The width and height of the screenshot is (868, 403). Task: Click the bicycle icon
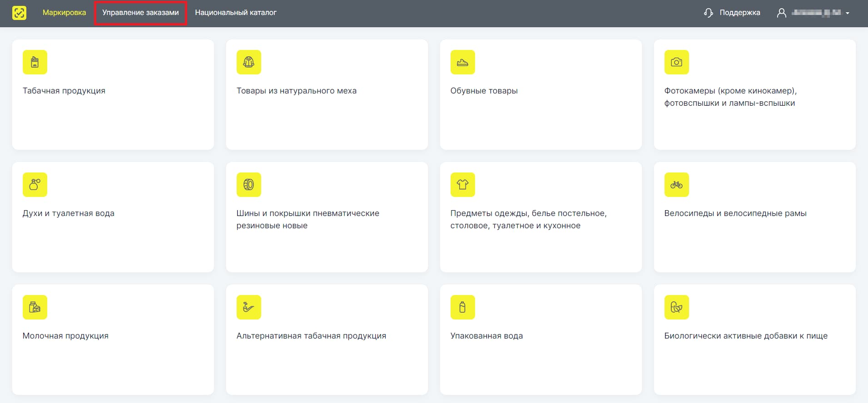pos(677,185)
